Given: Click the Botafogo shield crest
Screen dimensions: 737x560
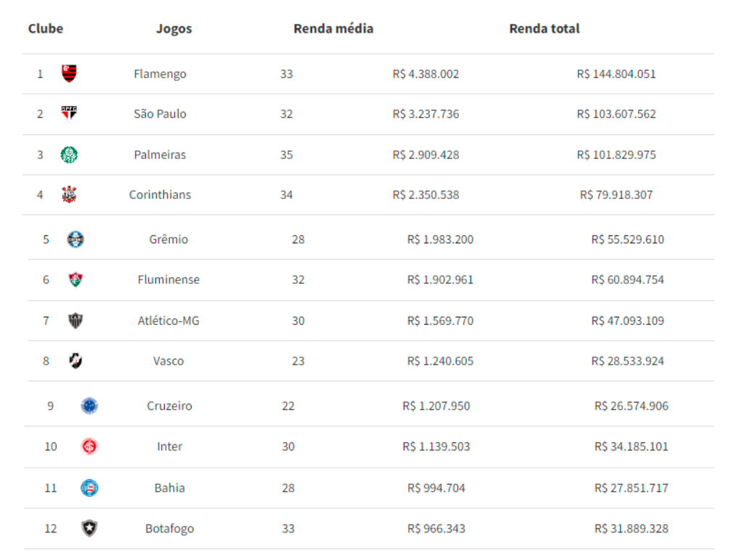Looking at the screenshot, I should [x=89, y=529].
